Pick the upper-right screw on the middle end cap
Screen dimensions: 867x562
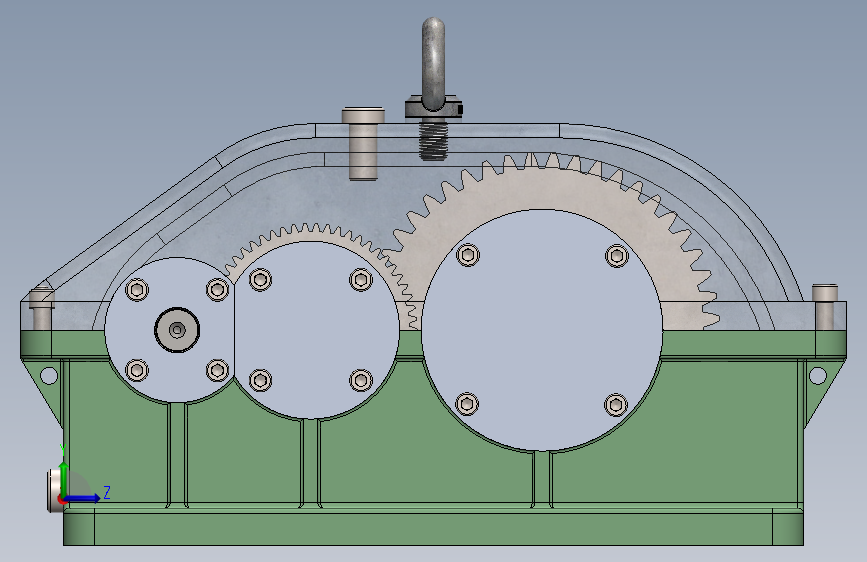coord(361,279)
